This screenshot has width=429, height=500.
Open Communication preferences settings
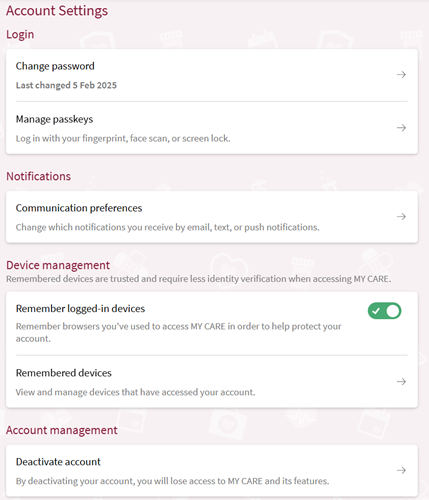79,208
